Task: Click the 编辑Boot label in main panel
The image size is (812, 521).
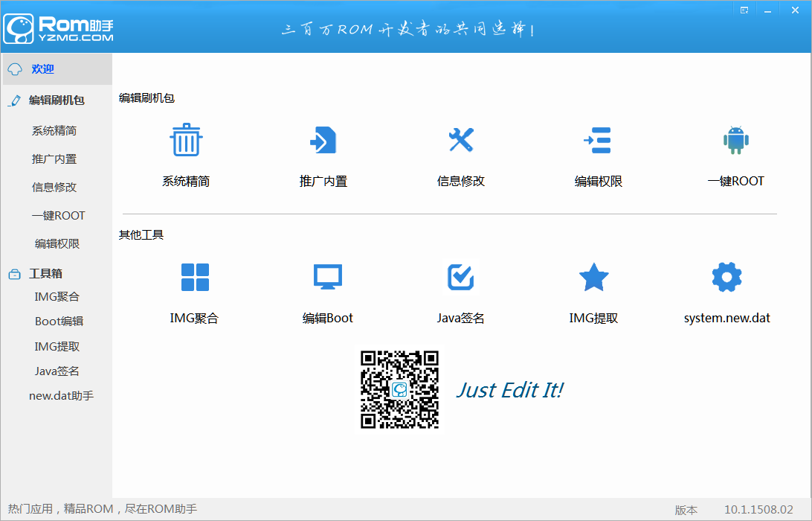Action: [328, 319]
